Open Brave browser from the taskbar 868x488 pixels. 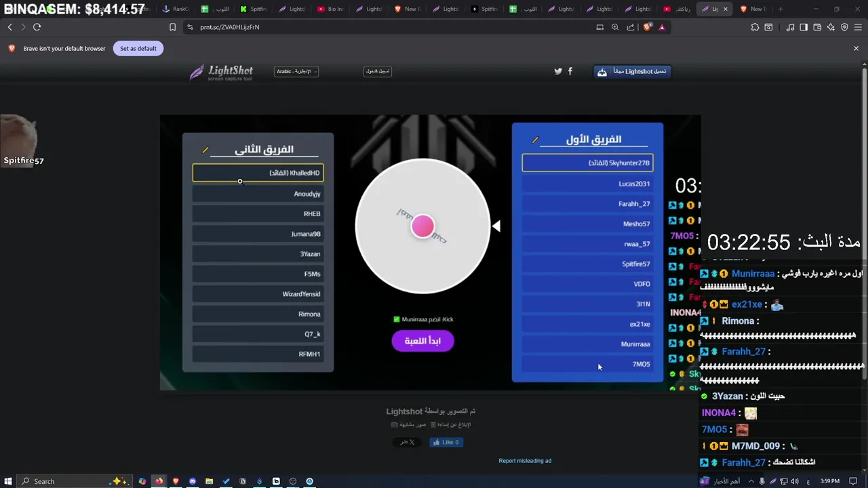click(176, 481)
